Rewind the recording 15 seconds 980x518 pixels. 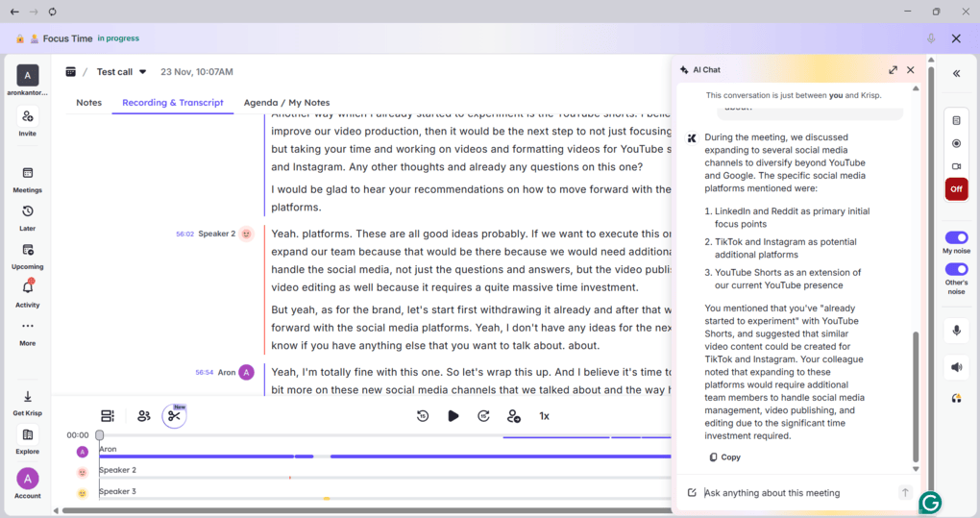423,416
